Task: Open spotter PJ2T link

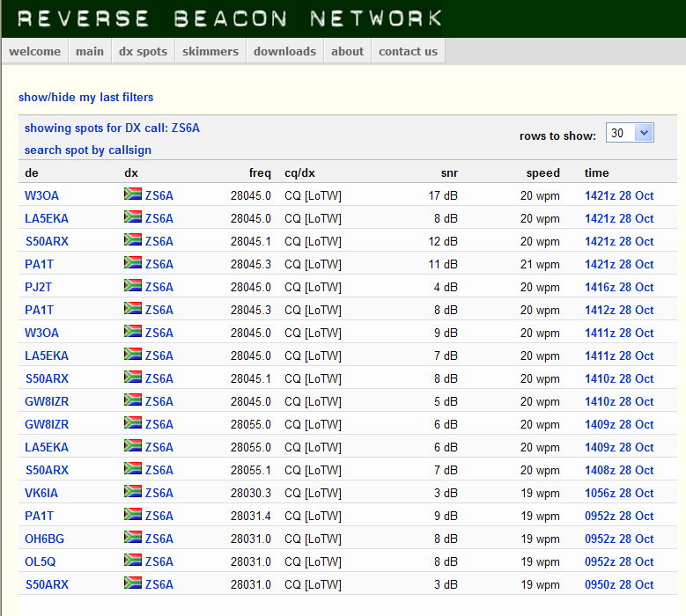Action: 38,287
